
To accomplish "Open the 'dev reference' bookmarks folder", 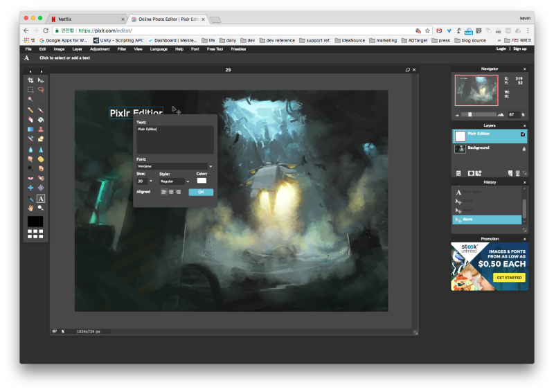I will coord(278,40).
